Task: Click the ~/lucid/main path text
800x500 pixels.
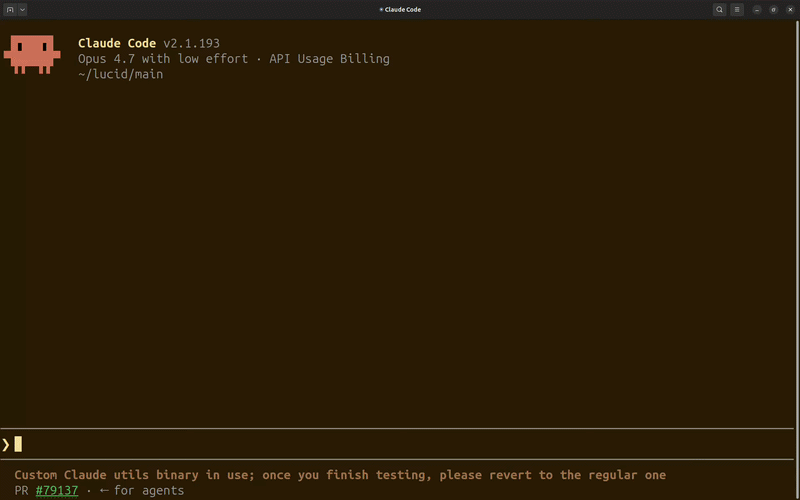Action: click(x=120, y=74)
